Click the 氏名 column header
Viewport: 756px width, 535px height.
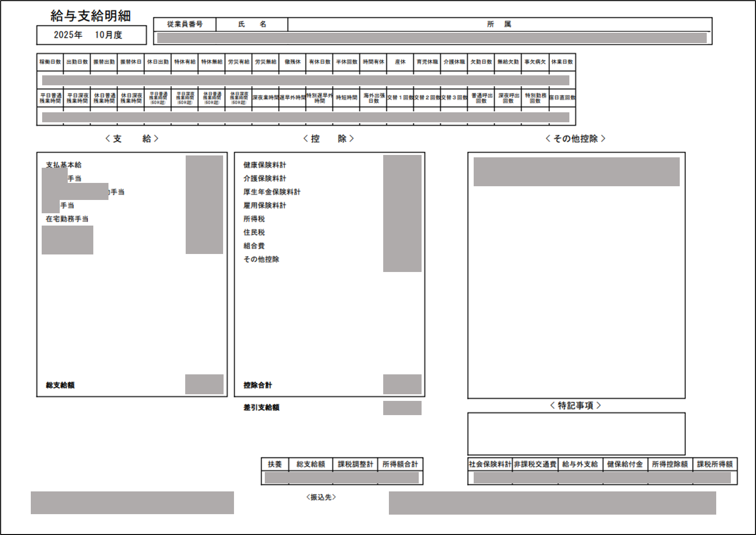[x=252, y=24]
